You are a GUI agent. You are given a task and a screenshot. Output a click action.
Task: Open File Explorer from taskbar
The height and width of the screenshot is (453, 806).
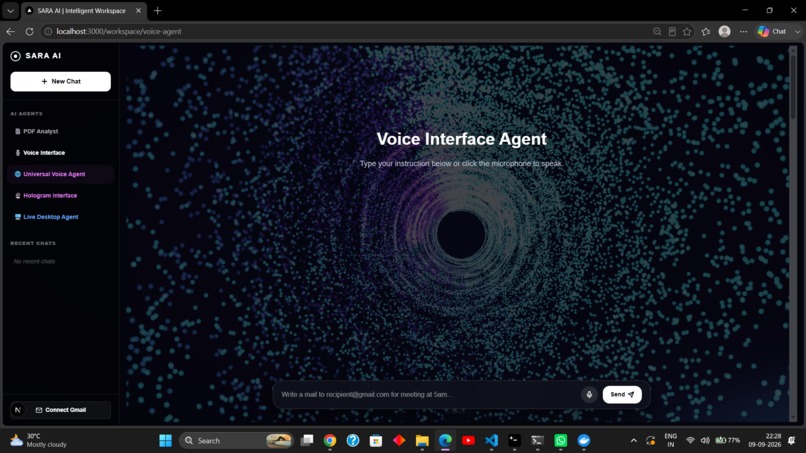coord(422,441)
